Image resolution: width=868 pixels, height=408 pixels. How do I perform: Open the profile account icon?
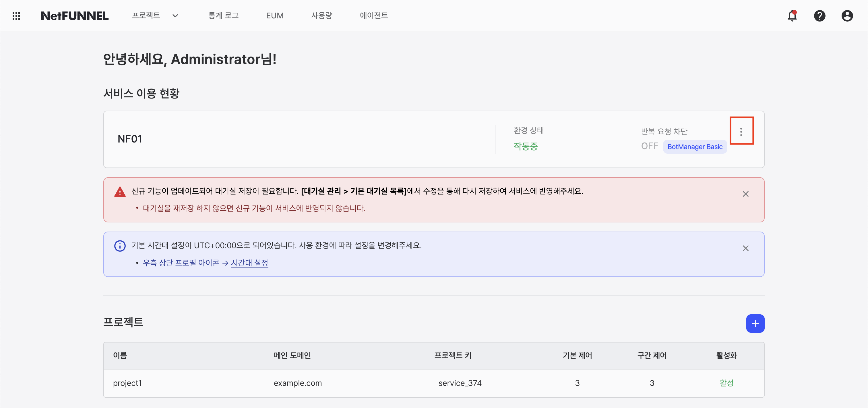(x=847, y=16)
